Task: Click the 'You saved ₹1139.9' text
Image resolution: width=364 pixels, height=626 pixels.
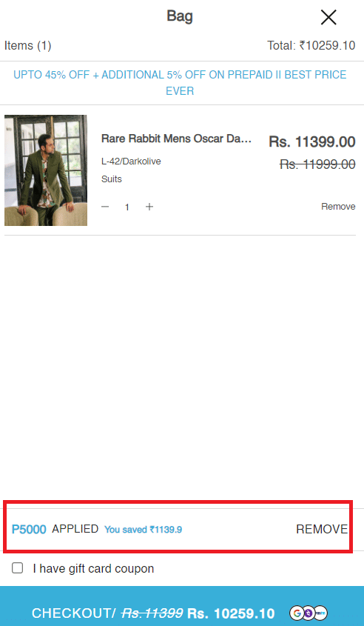Action: (x=143, y=530)
